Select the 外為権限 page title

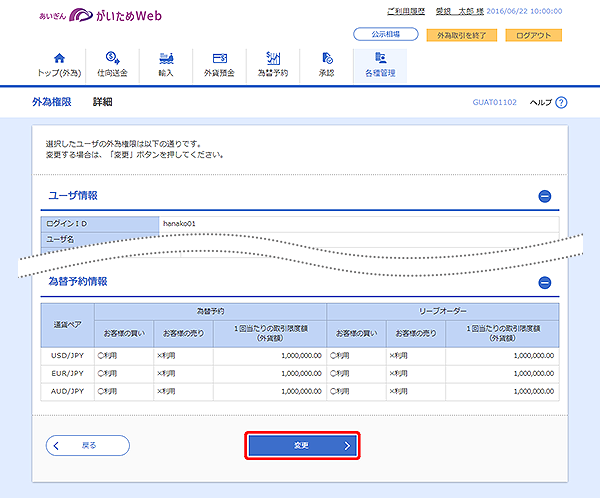coord(52,102)
